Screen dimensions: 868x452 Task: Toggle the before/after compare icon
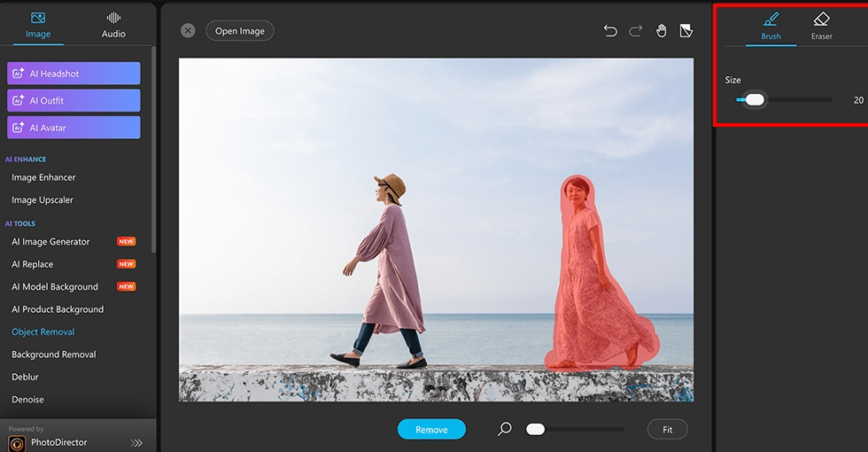coord(686,31)
